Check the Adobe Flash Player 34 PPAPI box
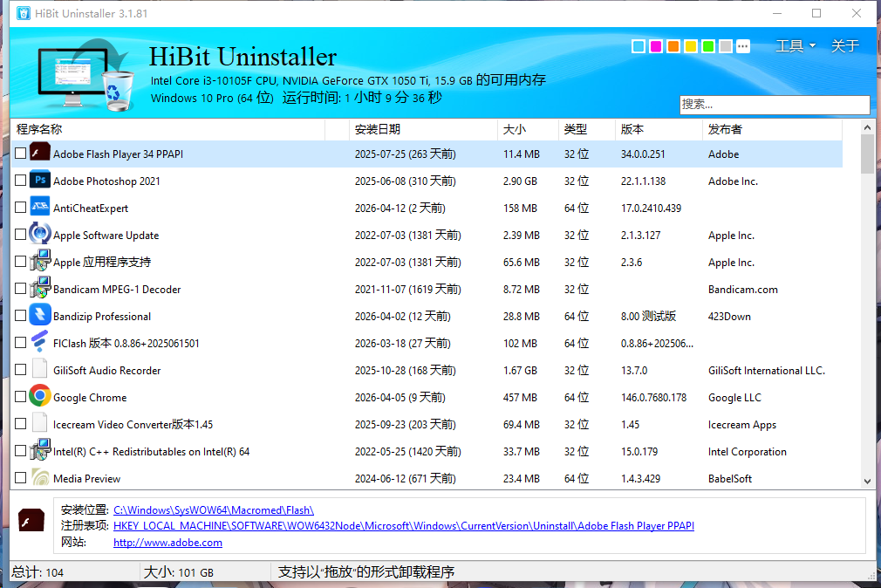 pyautogui.click(x=21, y=154)
